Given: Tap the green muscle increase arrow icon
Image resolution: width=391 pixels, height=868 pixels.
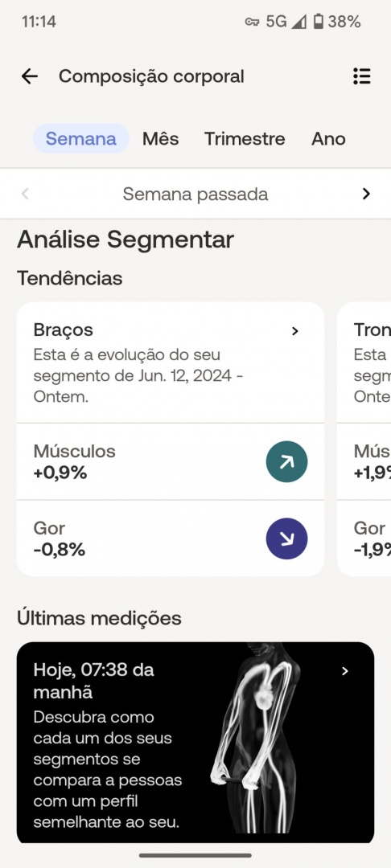Looking at the screenshot, I should point(286,461).
